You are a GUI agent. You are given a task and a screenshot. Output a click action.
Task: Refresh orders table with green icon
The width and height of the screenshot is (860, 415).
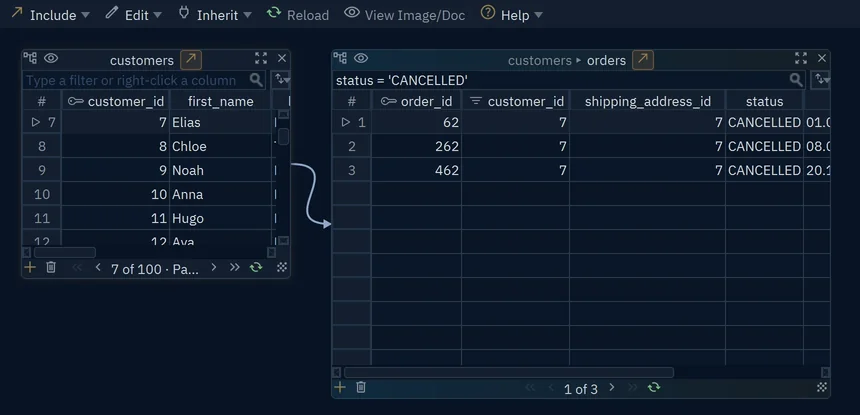point(654,388)
